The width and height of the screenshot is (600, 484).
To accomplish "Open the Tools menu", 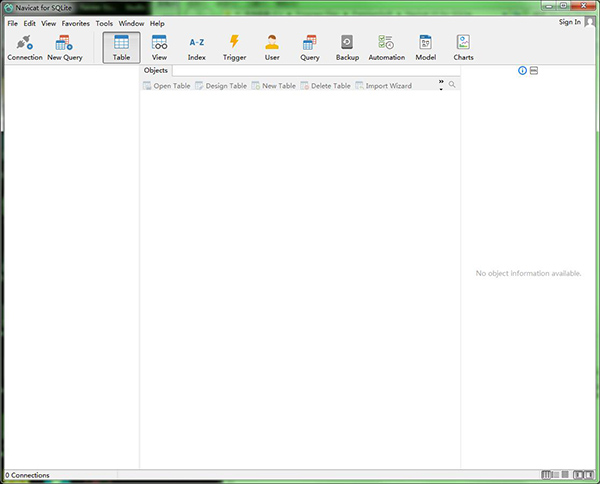I will 104,23.
